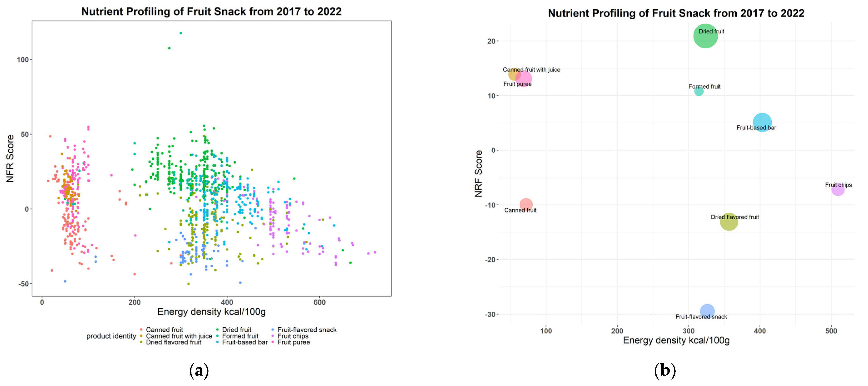Click the Formed fruit legend marker
Screen dimensions: 868x386
(x=217, y=336)
